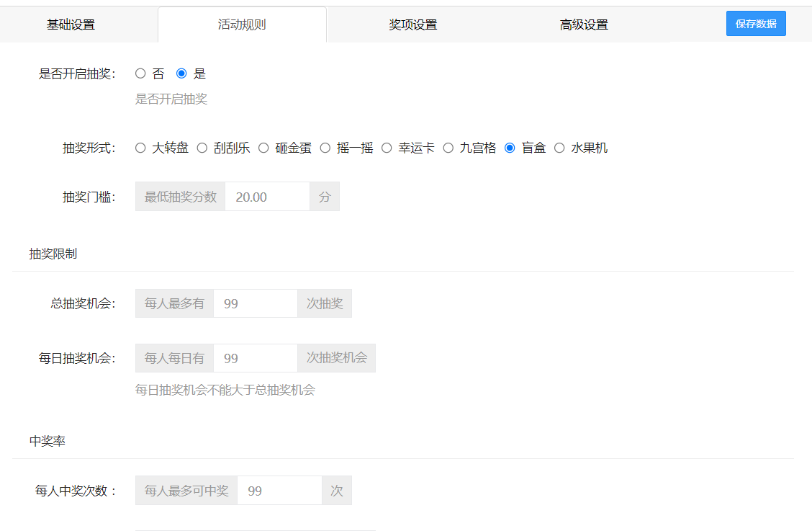Click the 保存数据 save button
Viewport: 812px width, 531px height.
pos(756,23)
